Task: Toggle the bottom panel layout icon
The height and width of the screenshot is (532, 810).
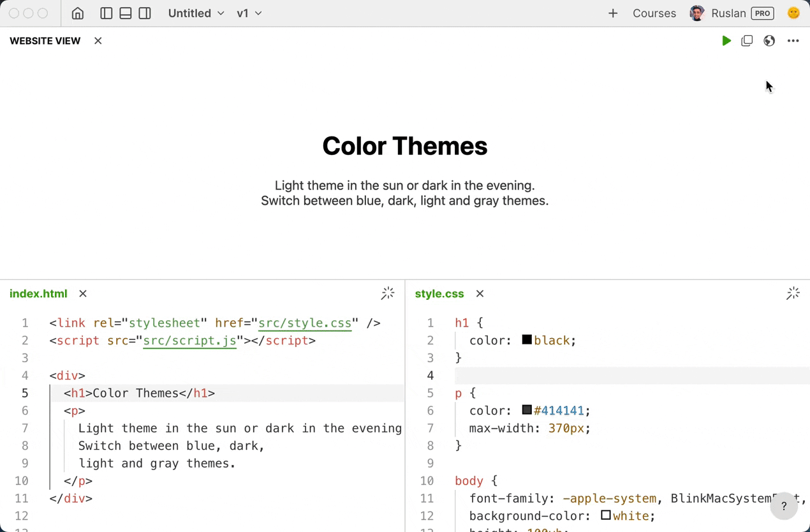Action: [x=126, y=13]
